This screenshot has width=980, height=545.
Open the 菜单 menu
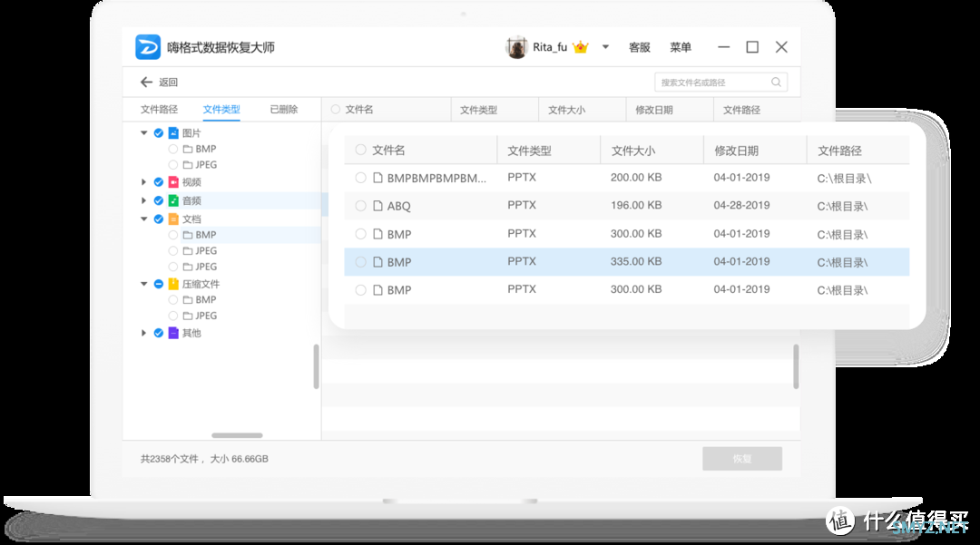point(680,47)
